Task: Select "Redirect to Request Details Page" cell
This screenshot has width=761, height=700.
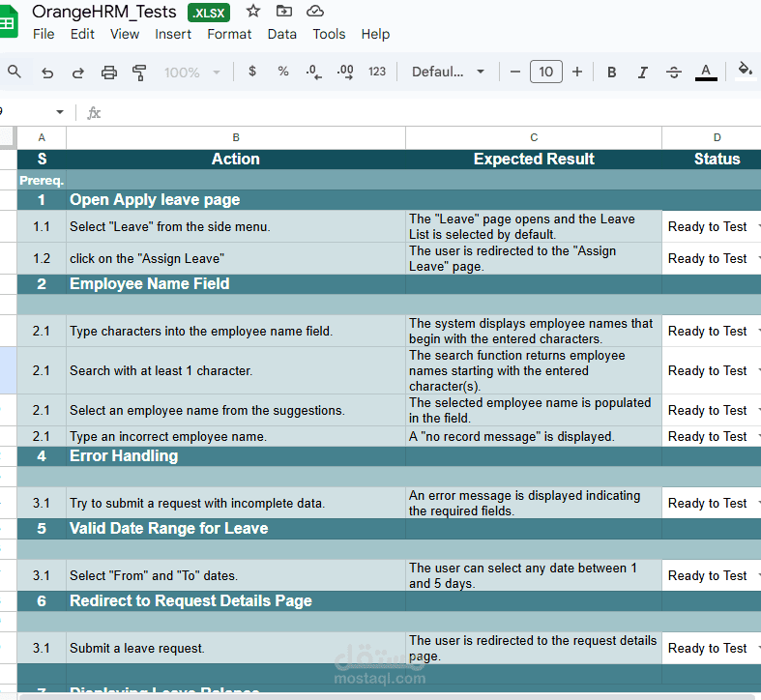Action: pyautogui.click(x=236, y=601)
